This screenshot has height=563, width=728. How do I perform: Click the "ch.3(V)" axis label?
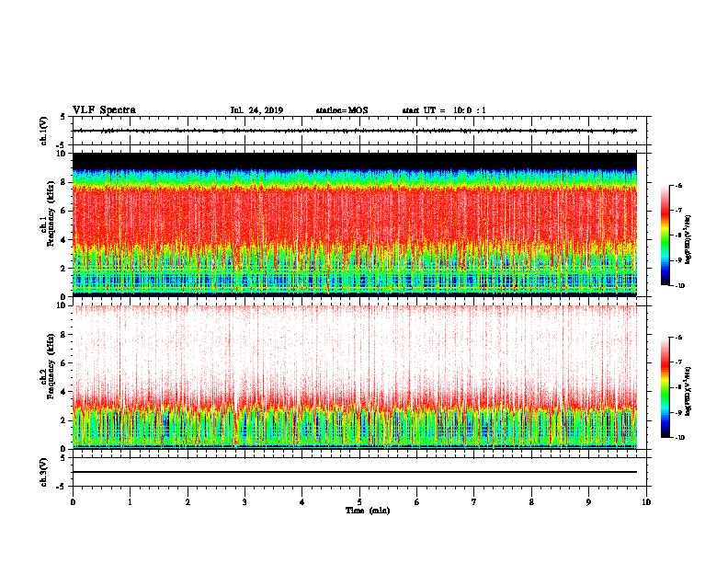point(43,472)
